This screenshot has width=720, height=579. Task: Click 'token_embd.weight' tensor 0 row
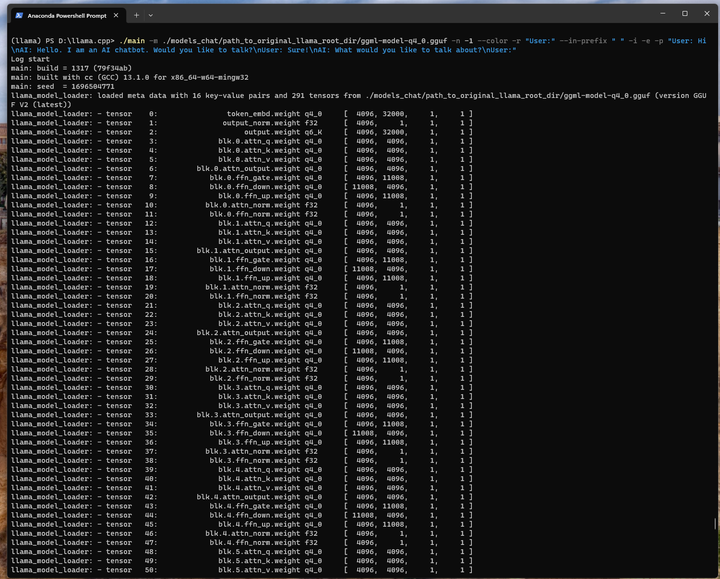(242, 114)
